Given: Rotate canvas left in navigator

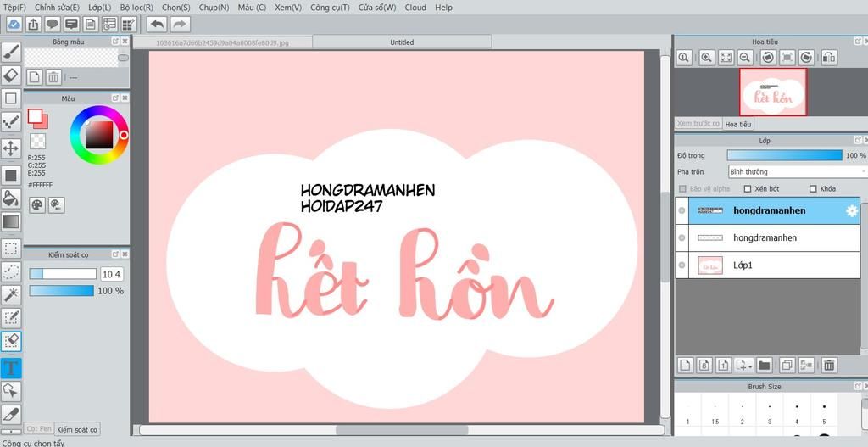Looking at the screenshot, I should (x=768, y=57).
